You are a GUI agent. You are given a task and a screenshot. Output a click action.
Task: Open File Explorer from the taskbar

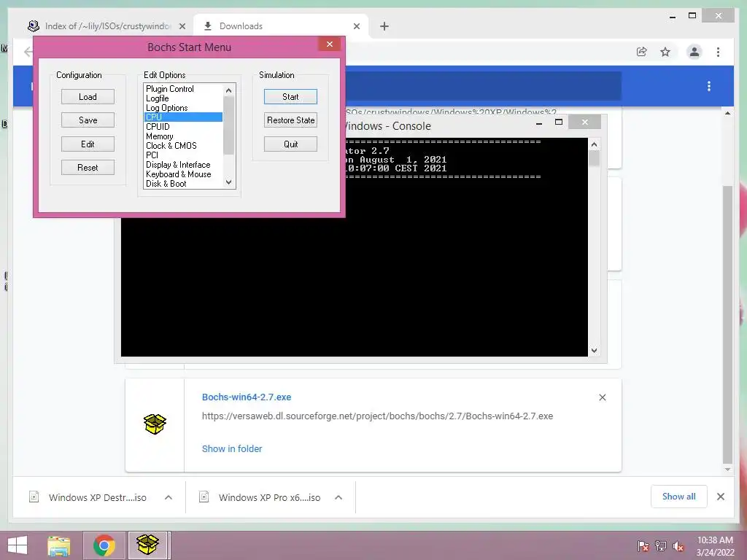click(58, 545)
